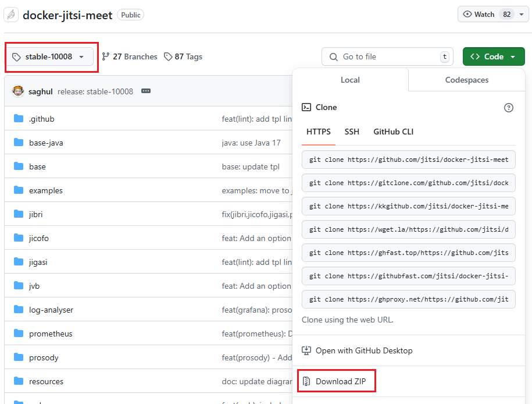Click the Download ZIP file icon
532x404 pixels.
pos(306,381)
